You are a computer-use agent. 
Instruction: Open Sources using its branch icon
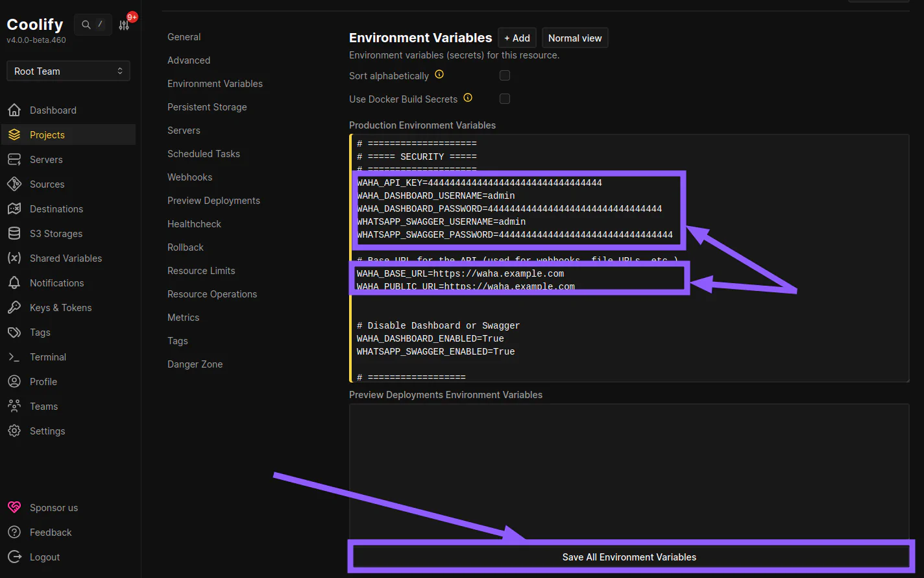[x=14, y=184]
